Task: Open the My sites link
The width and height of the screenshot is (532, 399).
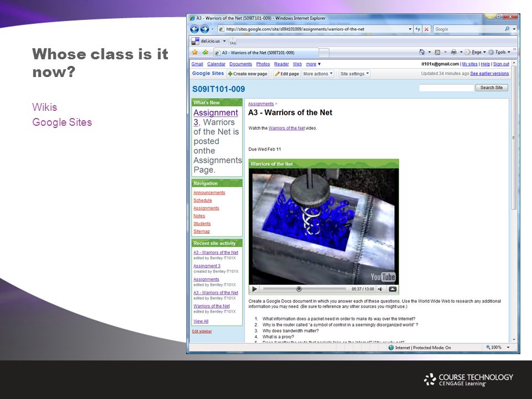Action: (469, 64)
